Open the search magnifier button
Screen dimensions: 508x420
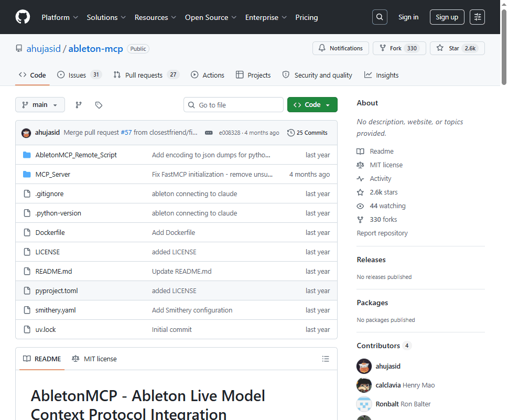(380, 17)
